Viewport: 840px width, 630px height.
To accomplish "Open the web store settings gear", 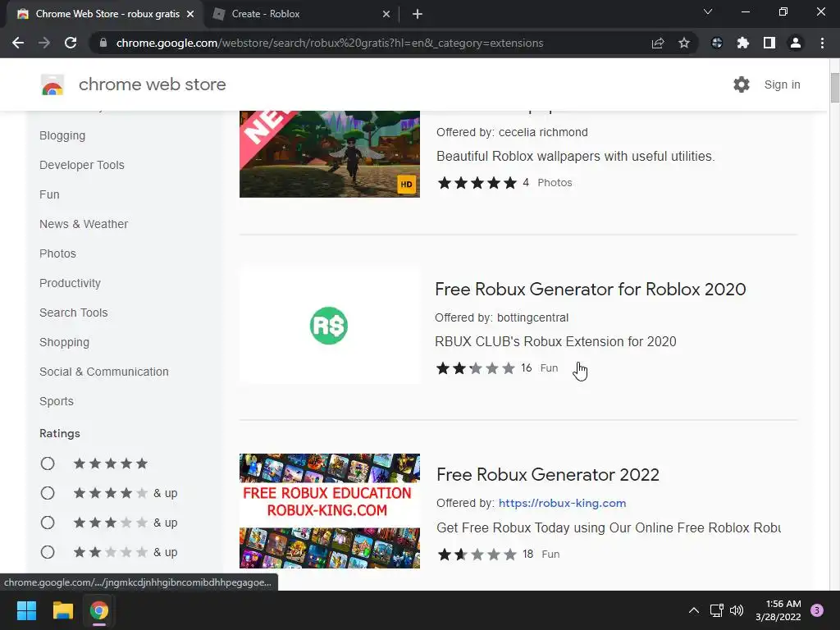I will click(x=742, y=84).
